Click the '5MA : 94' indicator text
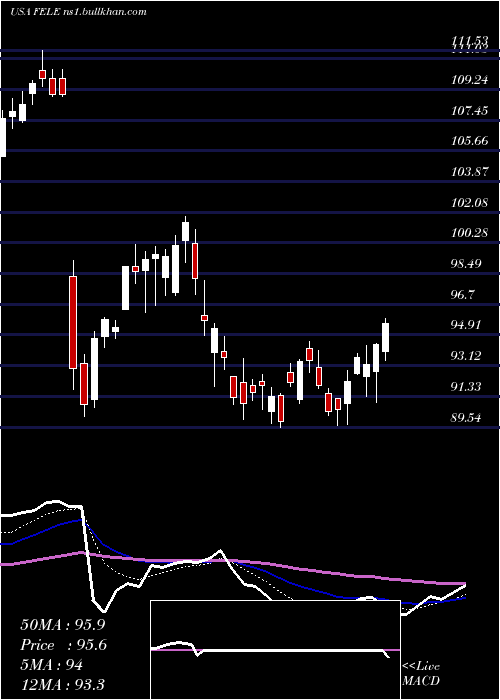Viewport: 500px width, 700px height. (x=52, y=665)
